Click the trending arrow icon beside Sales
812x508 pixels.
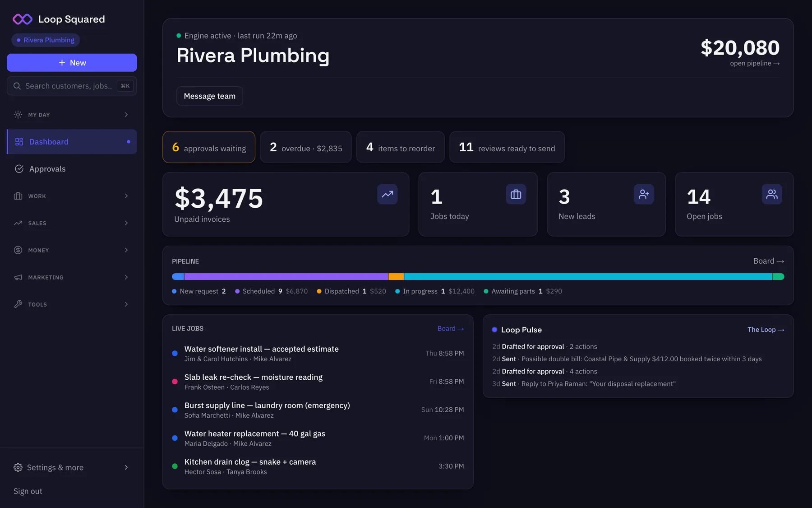coord(18,223)
